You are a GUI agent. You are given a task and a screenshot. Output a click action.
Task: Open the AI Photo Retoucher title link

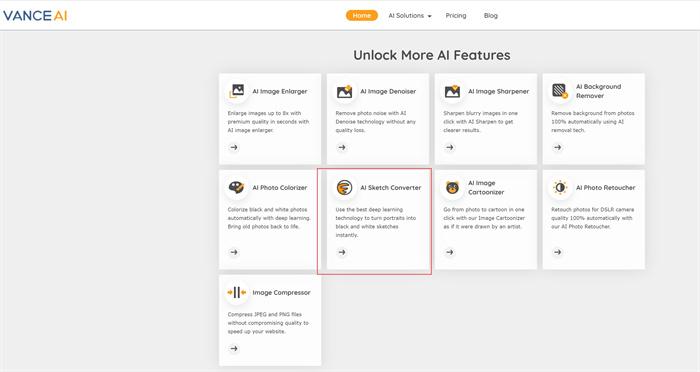point(605,188)
